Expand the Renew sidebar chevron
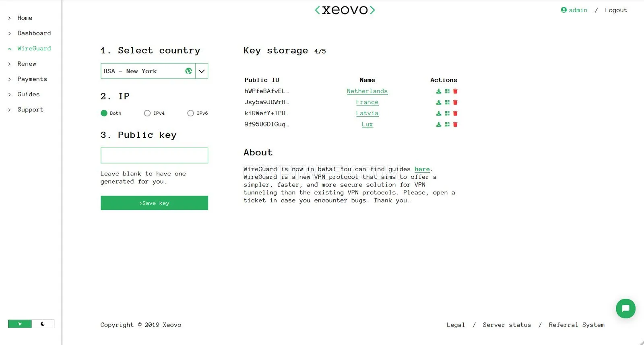This screenshot has width=644, height=345. point(10,64)
